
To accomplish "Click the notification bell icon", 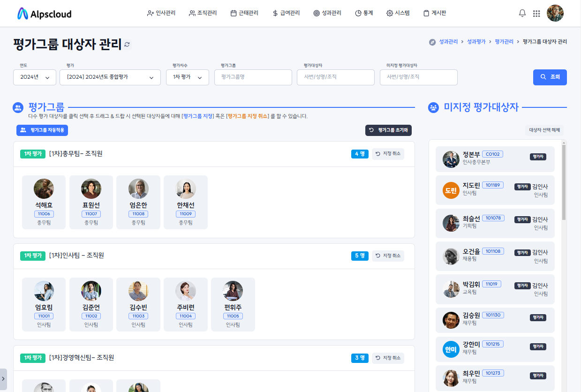I will point(522,13).
